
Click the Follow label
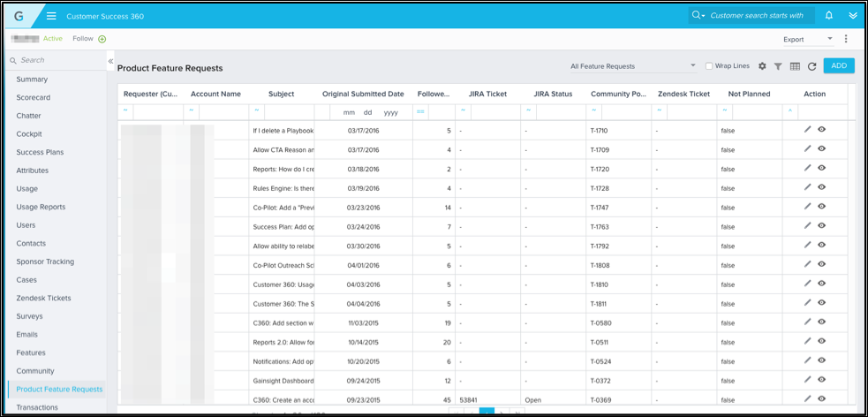[x=83, y=39]
